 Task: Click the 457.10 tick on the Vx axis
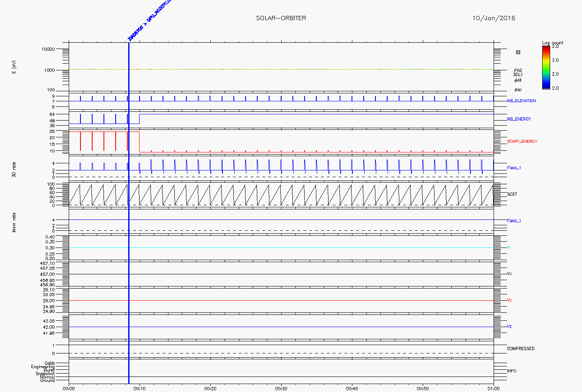click(47, 263)
